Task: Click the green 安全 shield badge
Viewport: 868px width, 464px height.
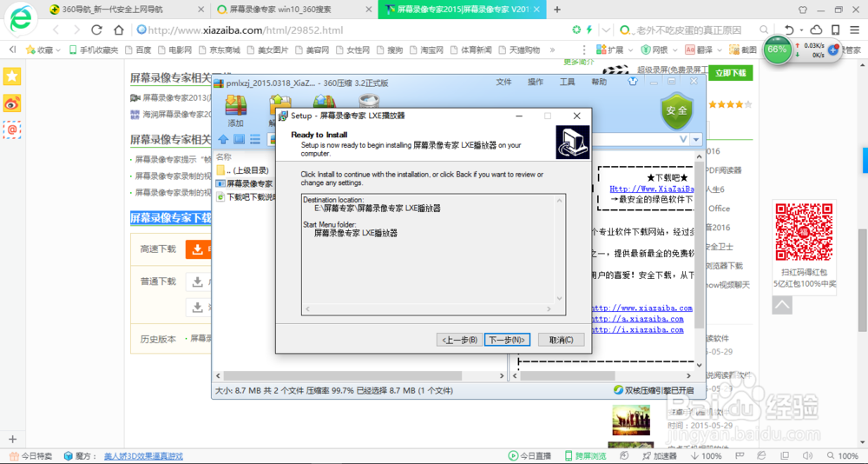Action: (676, 109)
